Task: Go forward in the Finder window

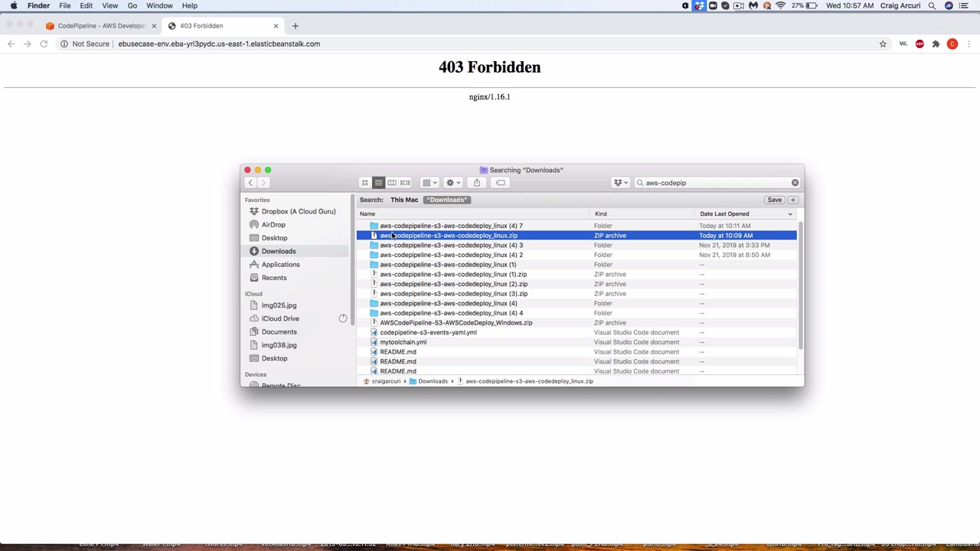Action: (263, 183)
